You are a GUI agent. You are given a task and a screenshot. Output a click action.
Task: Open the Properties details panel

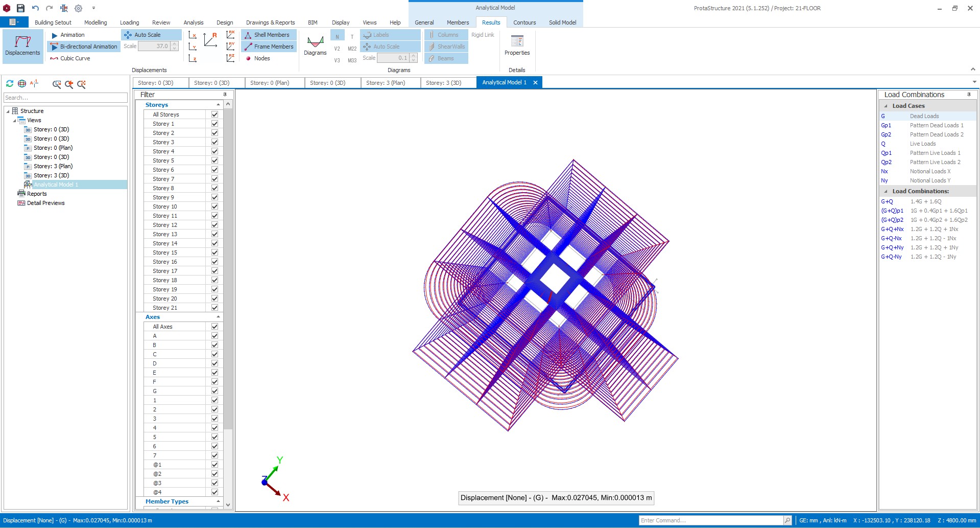tap(517, 45)
